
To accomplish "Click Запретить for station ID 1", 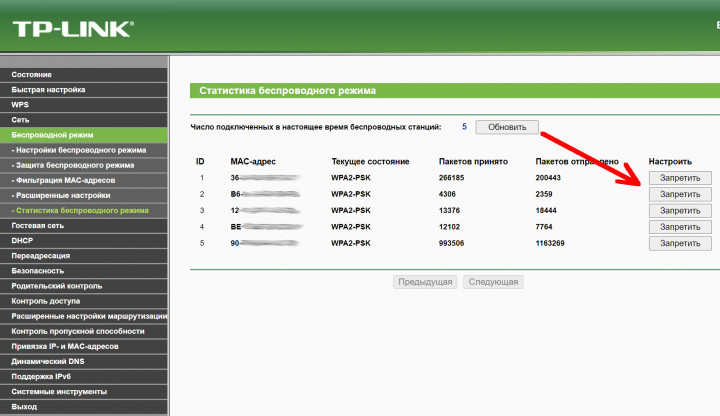I will click(680, 178).
